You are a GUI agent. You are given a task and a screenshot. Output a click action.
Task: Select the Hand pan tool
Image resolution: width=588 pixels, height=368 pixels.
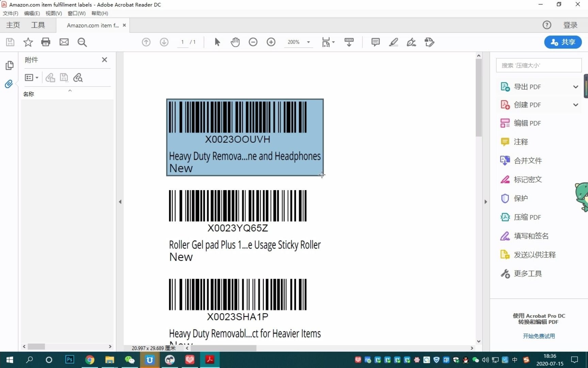pyautogui.click(x=235, y=42)
